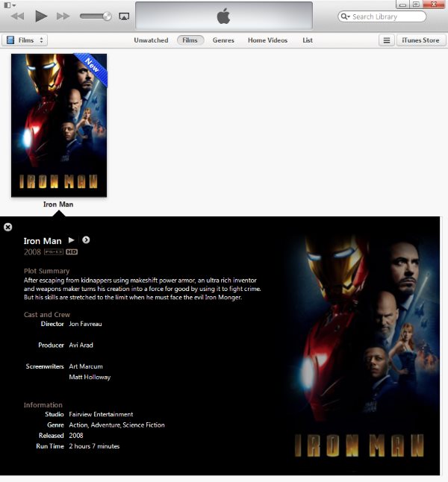The width and height of the screenshot is (448, 482).
Task: Open the Films library selector dropdown
Action: (25, 40)
